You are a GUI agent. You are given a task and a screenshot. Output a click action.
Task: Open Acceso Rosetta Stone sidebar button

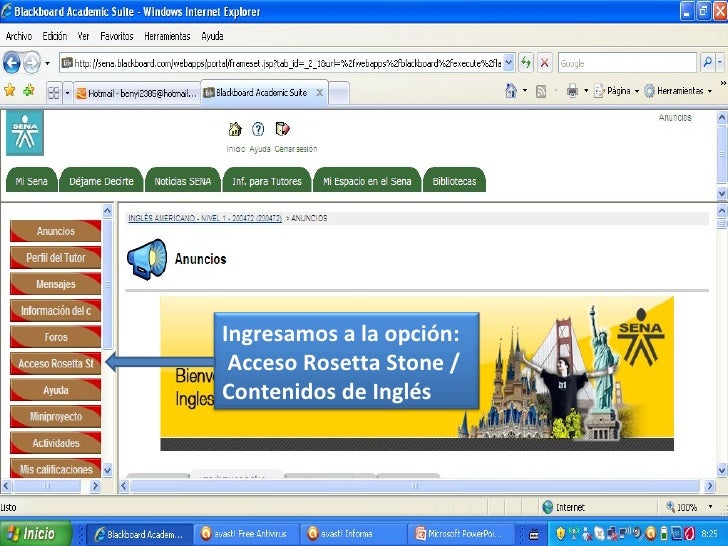tap(56, 364)
